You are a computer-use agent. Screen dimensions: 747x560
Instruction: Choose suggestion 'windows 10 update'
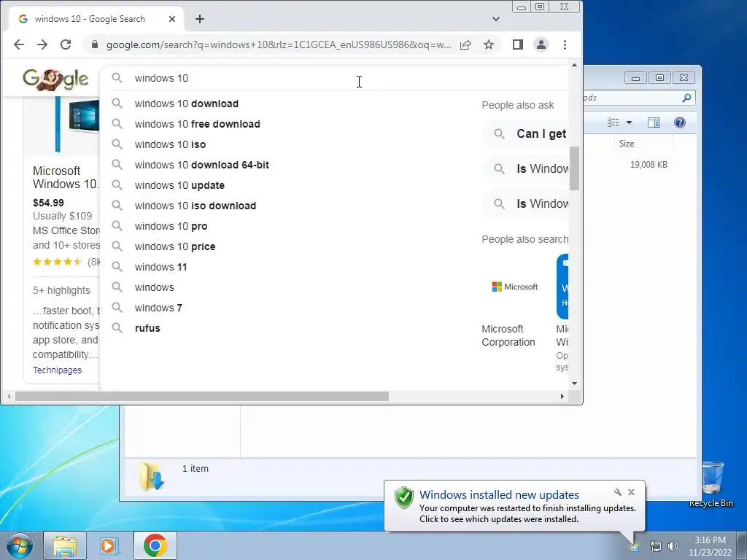pyautogui.click(x=179, y=186)
